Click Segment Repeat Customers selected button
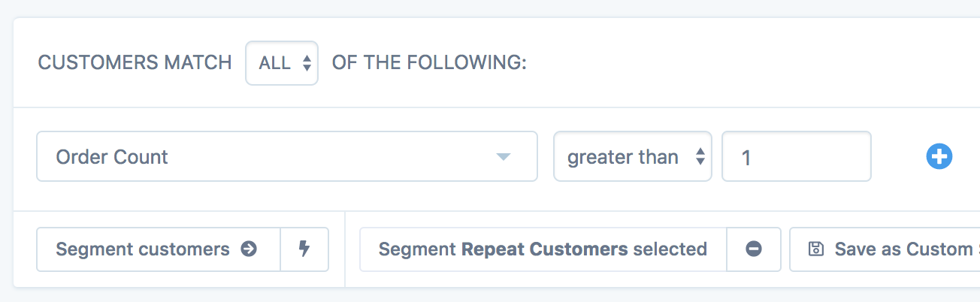Screen dimensions: 980x302 (x=543, y=249)
